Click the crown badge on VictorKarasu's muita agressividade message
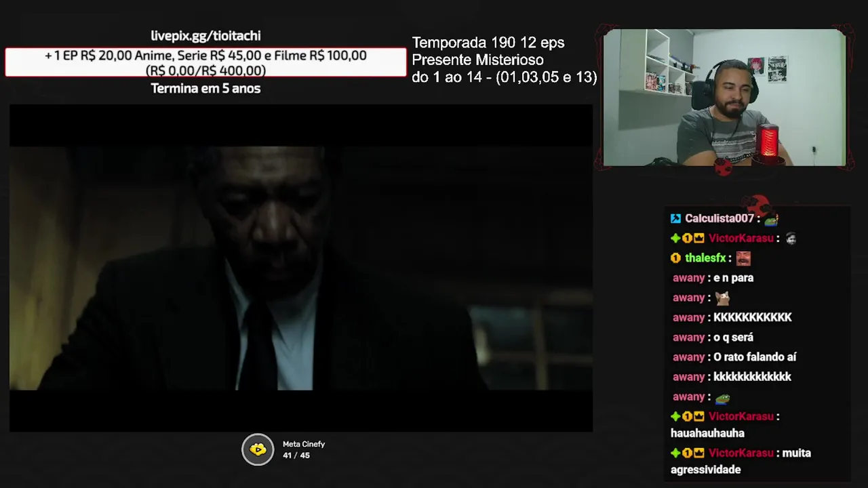This screenshot has height=488, width=868. (x=699, y=453)
